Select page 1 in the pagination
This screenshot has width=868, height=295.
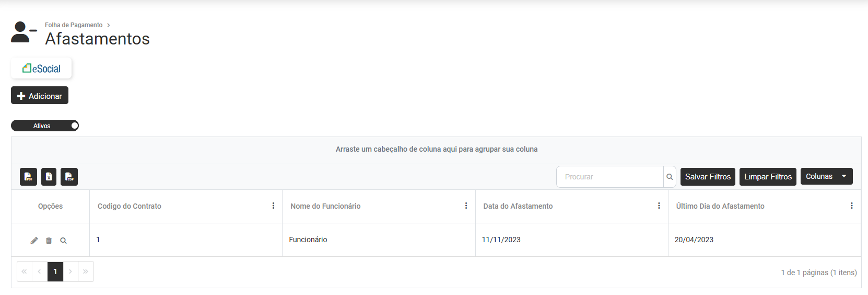pos(55,271)
